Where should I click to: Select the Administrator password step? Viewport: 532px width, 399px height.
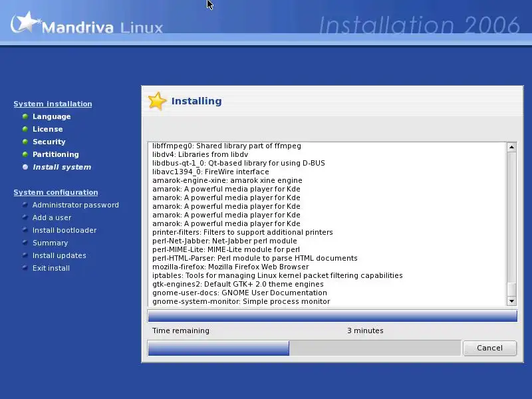[76, 205]
